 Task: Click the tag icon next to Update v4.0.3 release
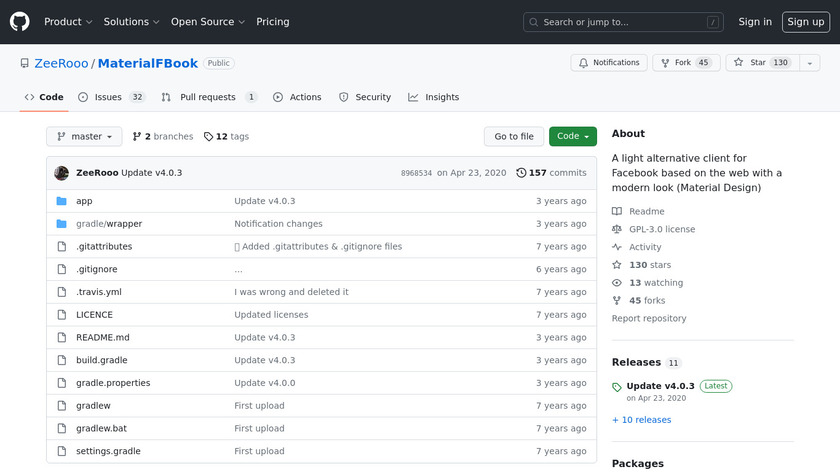pos(617,387)
